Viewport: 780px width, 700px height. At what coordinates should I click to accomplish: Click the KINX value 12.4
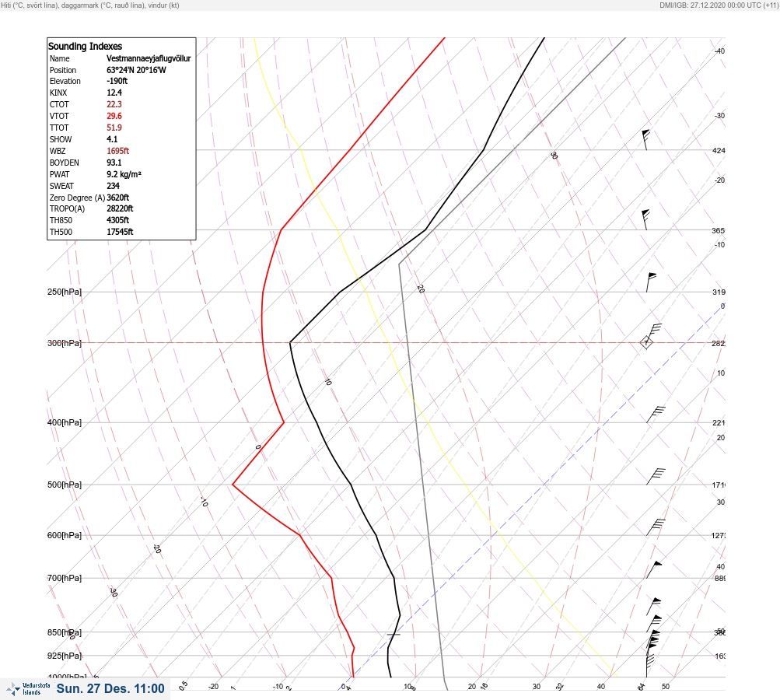114,93
